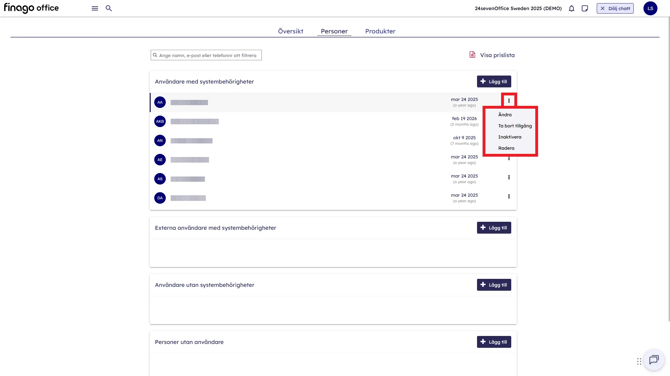This screenshot has height=376, width=670.
Task: Click the AKB user avatar
Action: pyautogui.click(x=160, y=121)
